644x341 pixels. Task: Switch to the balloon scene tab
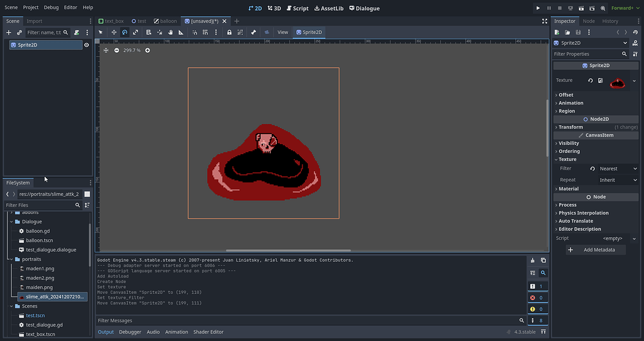click(x=165, y=21)
